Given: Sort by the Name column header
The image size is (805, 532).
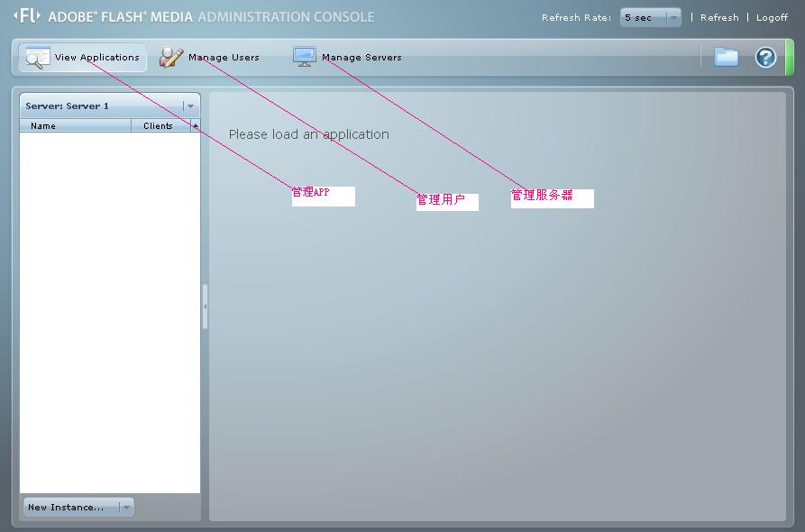Looking at the screenshot, I should tap(76, 126).
